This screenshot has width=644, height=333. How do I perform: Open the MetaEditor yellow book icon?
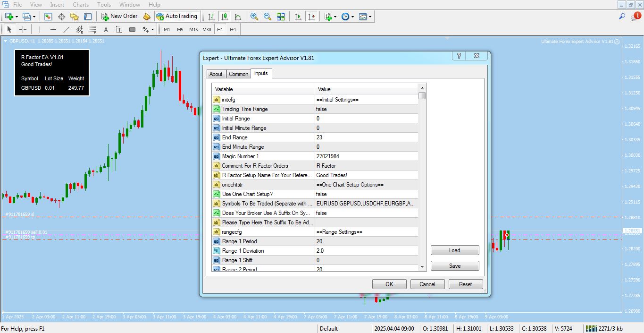(x=147, y=16)
